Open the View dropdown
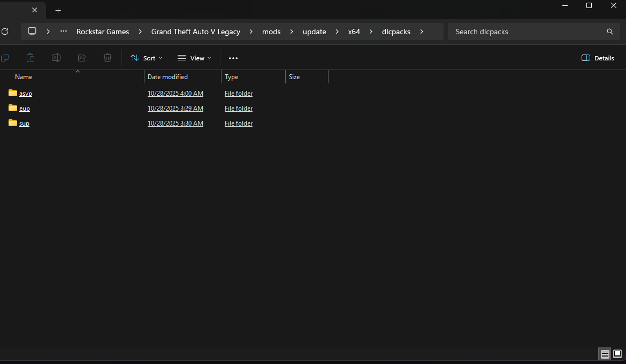This screenshot has width=626, height=364. (194, 58)
